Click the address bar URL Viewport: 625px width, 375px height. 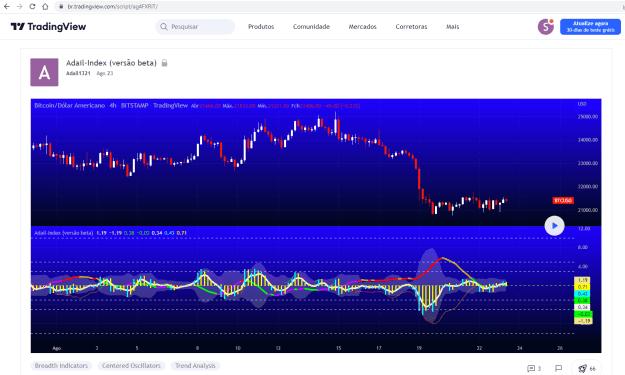coord(112,6)
